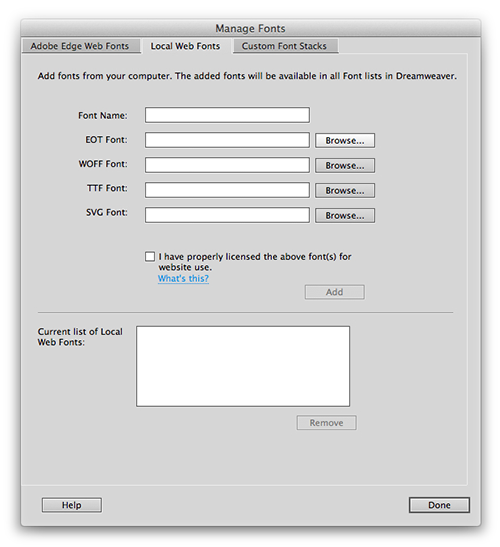Switch to Adobe Edge Web Fonts tab
Viewport: 500px width, 547px height.
(x=81, y=46)
